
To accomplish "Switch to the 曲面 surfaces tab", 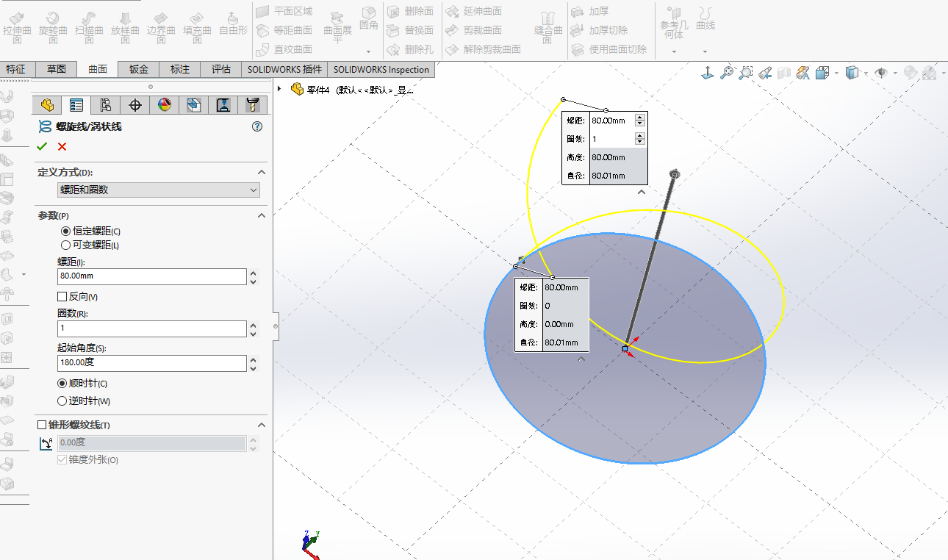I will (98, 69).
